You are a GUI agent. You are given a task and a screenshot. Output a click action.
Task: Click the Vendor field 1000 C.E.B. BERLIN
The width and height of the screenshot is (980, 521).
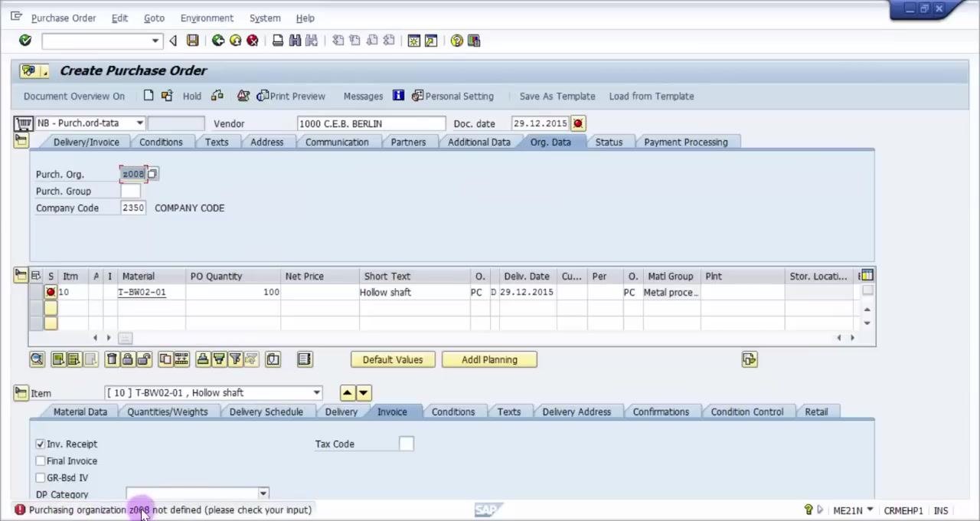pyautogui.click(x=371, y=123)
